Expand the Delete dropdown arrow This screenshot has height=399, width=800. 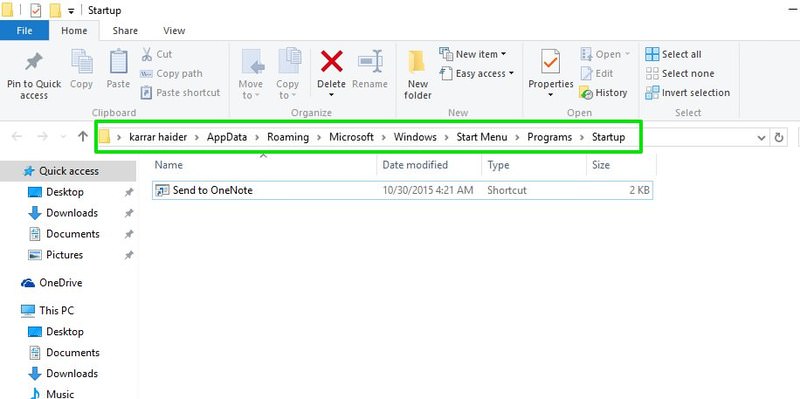point(332,95)
